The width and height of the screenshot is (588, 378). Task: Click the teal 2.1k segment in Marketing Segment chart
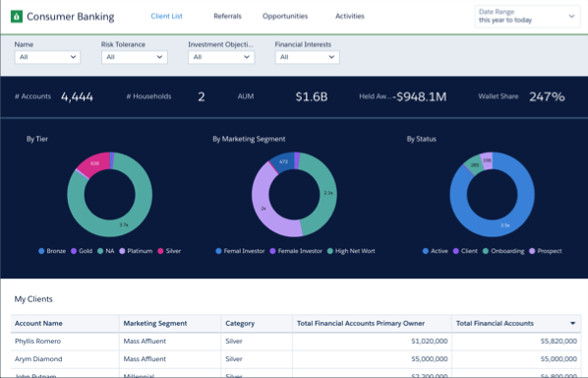[x=327, y=193]
